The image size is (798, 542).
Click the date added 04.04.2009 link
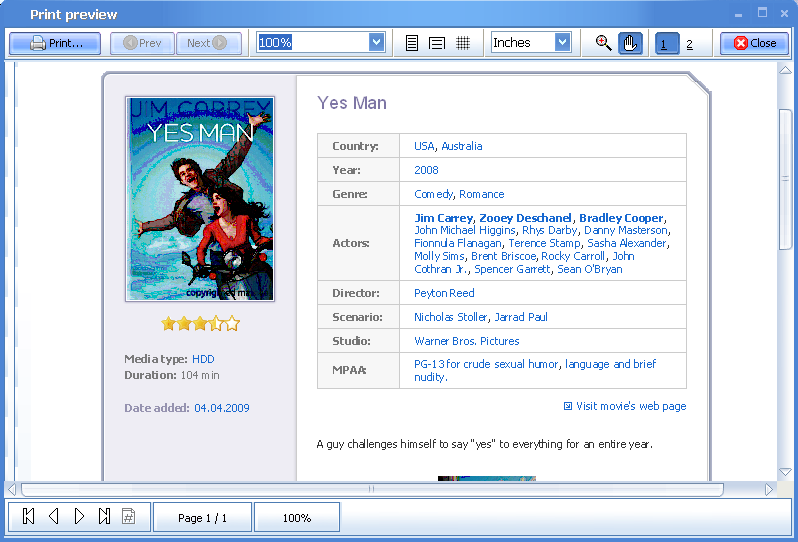click(x=222, y=408)
